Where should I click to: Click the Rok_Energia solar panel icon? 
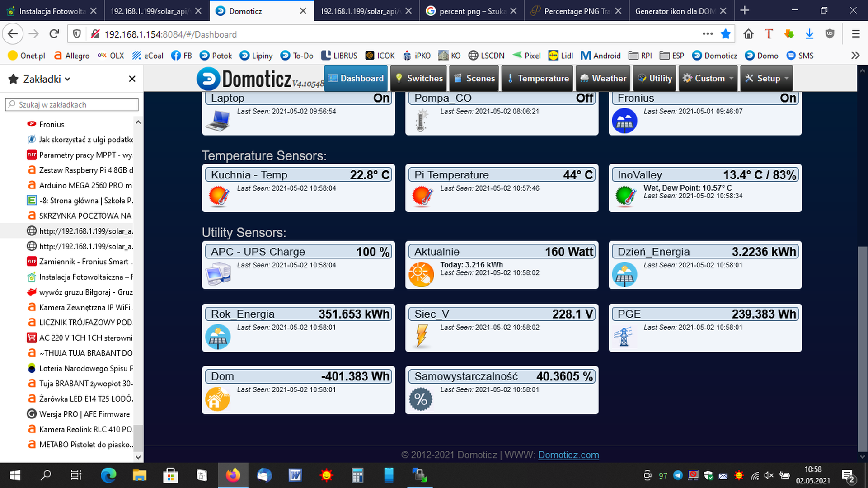click(218, 337)
